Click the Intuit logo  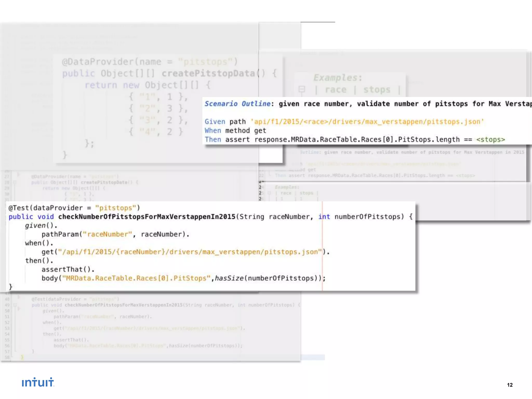tap(38, 382)
